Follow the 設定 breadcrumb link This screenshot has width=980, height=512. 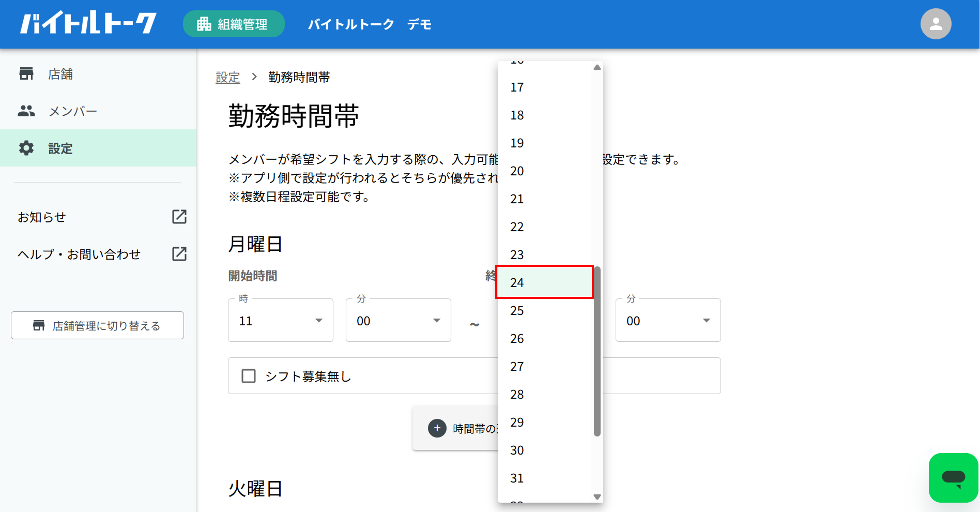pos(228,77)
